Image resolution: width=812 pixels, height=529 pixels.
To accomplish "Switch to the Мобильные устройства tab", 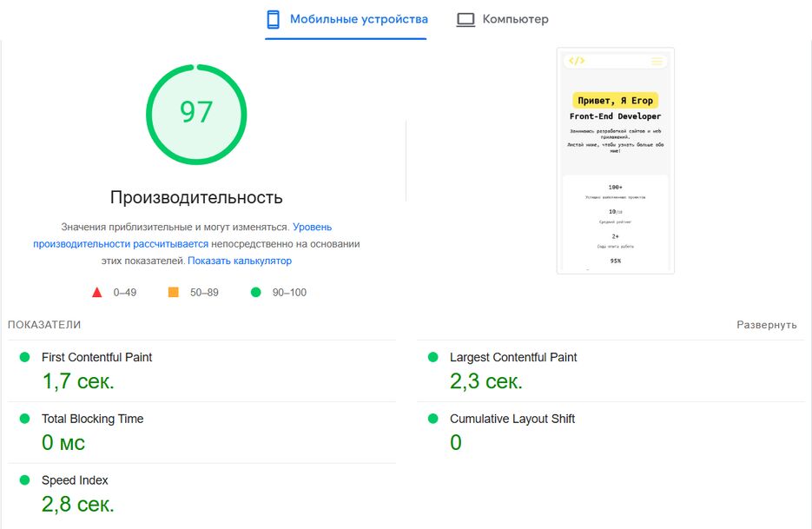I will click(x=358, y=19).
